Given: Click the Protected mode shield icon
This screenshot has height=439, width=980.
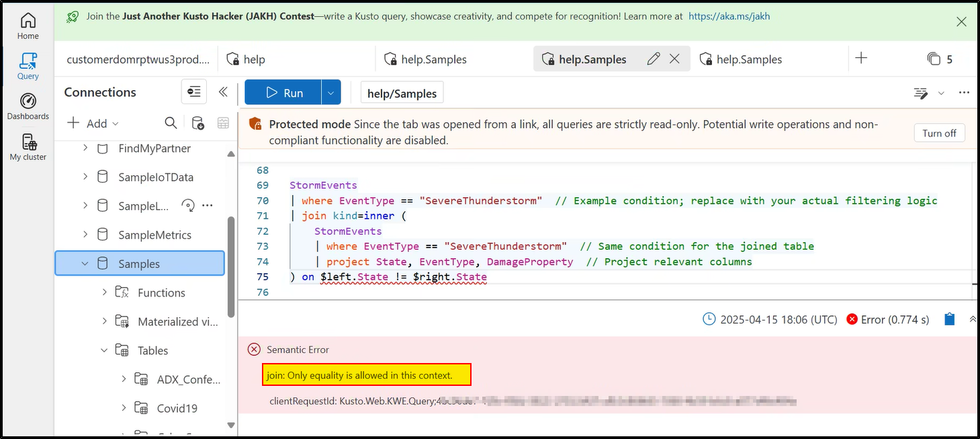Looking at the screenshot, I should click(x=255, y=124).
